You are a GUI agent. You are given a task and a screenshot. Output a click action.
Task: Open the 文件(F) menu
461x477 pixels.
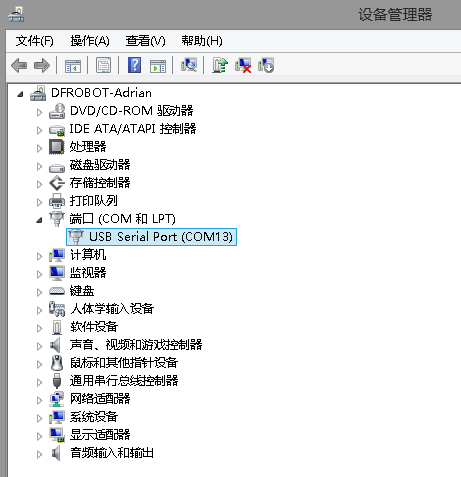[34, 41]
